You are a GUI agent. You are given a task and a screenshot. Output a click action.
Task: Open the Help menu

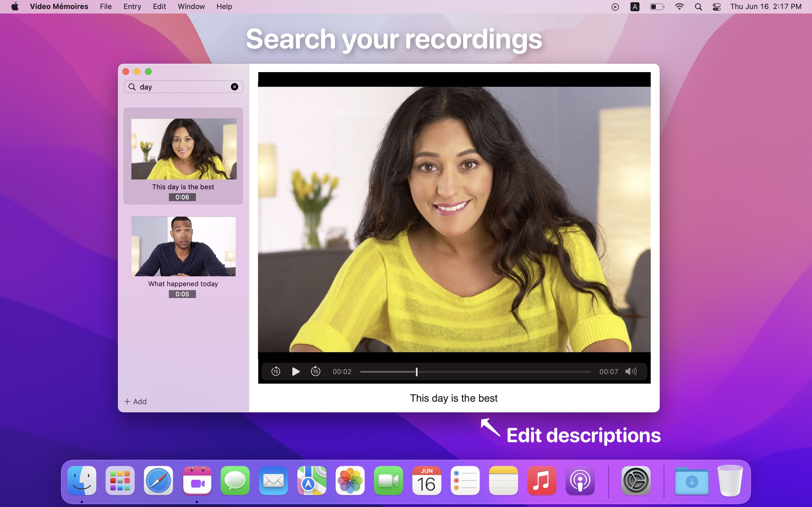coord(224,6)
